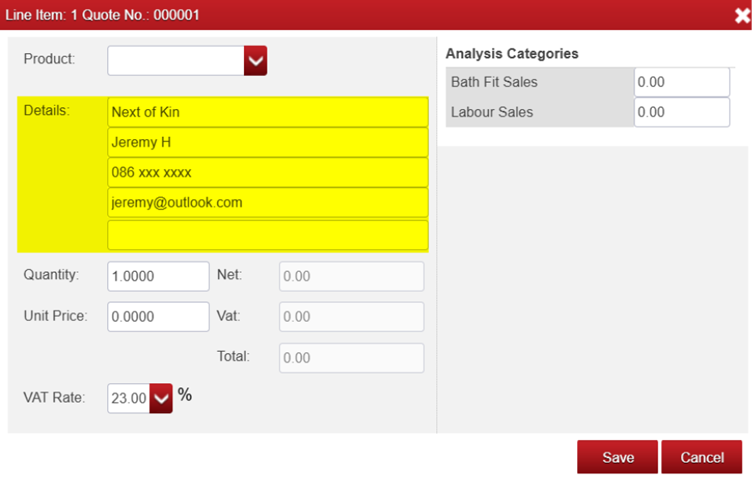Expand the VAT Rate dropdown arrow
The image size is (752, 480).
tap(161, 398)
